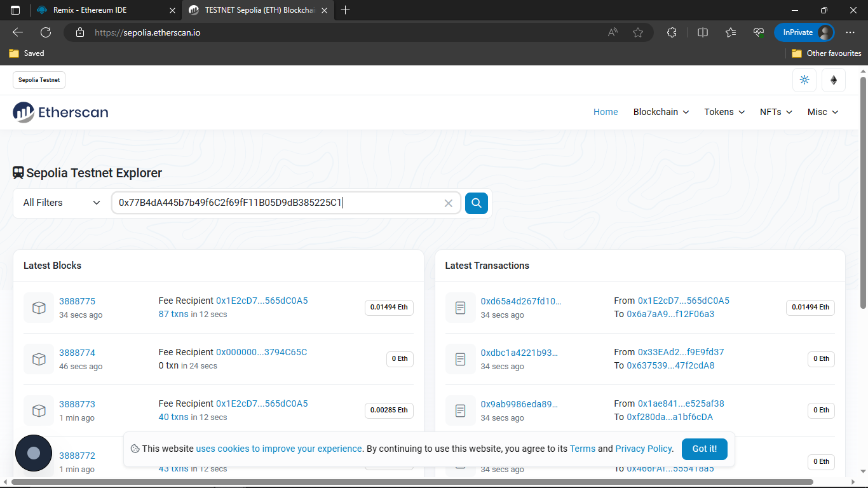868x488 pixels.
Task: Open block 3888772
Action: (x=77, y=456)
